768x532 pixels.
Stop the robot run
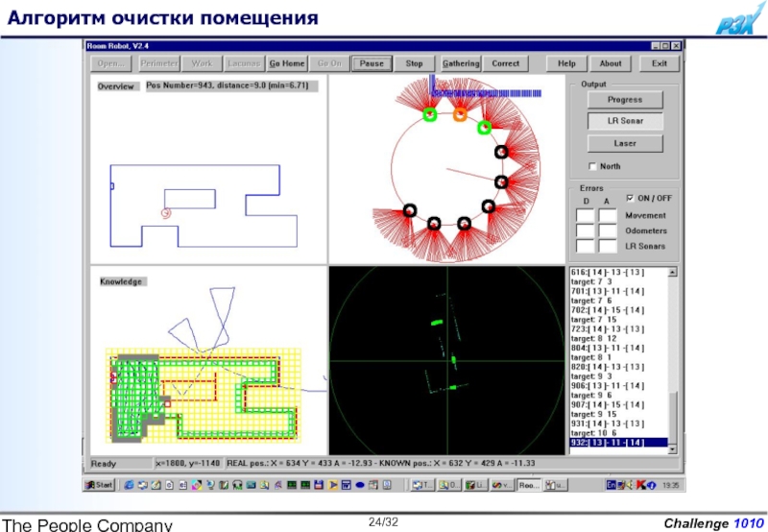pos(414,63)
